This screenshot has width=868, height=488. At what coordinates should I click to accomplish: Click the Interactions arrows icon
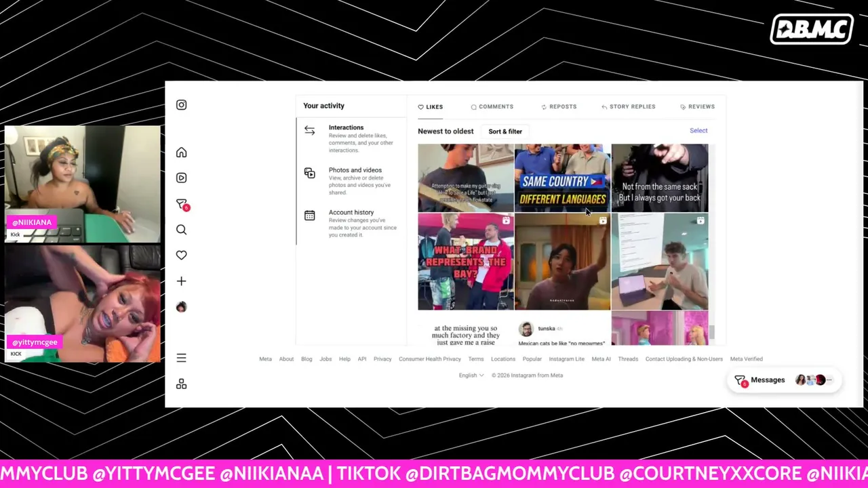309,131
